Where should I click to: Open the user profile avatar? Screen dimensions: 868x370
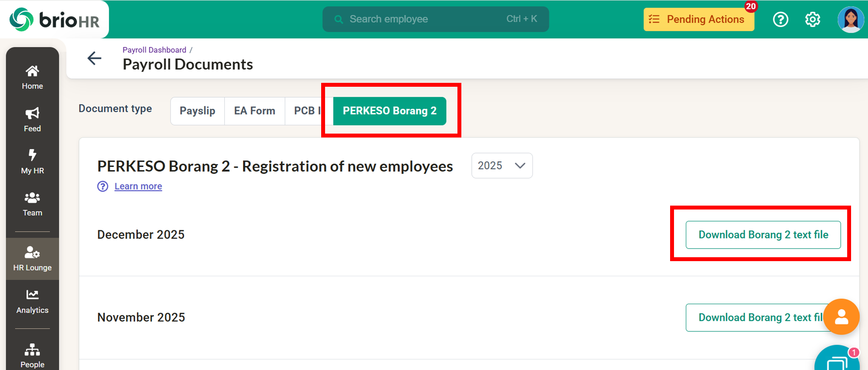[x=850, y=20]
